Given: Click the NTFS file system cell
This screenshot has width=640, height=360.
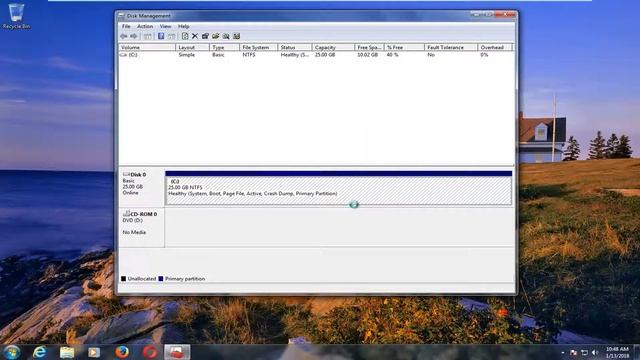Looking at the screenshot, I should [x=249, y=55].
